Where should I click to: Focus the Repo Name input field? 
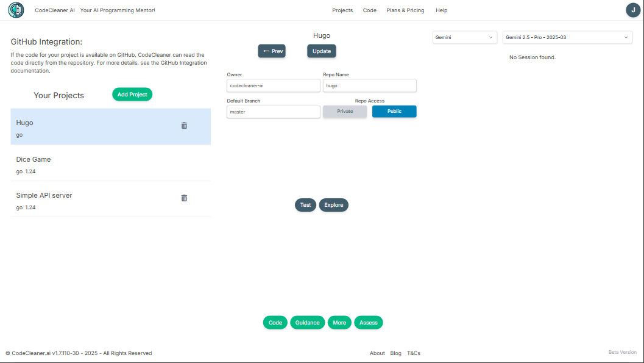point(370,85)
